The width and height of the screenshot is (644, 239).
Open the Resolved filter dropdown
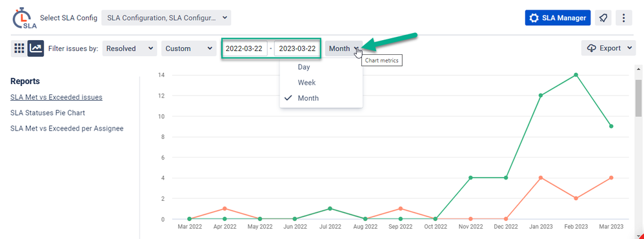click(x=129, y=48)
